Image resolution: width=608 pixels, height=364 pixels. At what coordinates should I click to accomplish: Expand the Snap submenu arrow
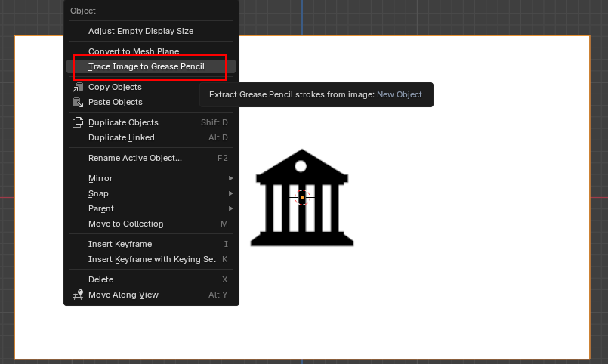point(230,193)
